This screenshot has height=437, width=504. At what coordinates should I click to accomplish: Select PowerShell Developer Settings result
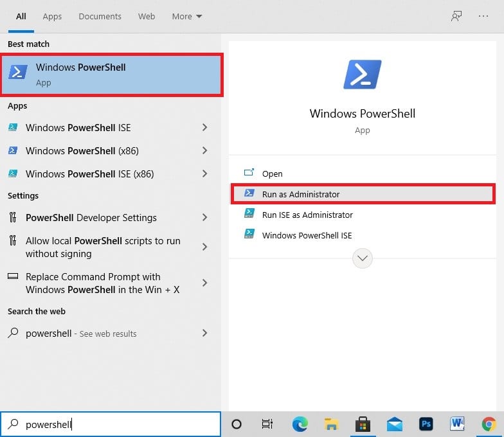91,217
